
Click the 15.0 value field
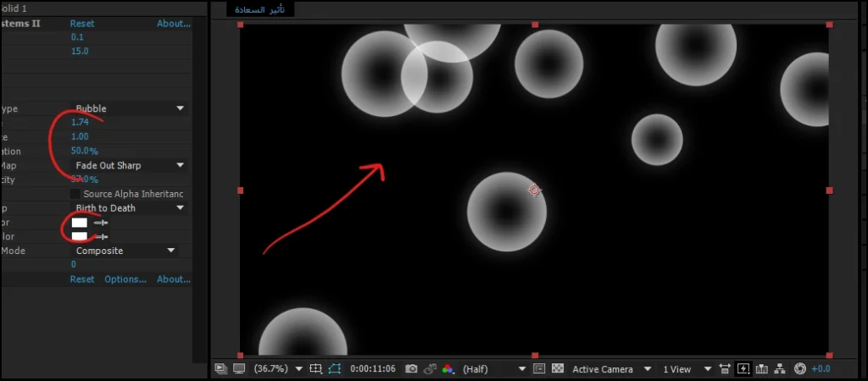tap(80, 51)
